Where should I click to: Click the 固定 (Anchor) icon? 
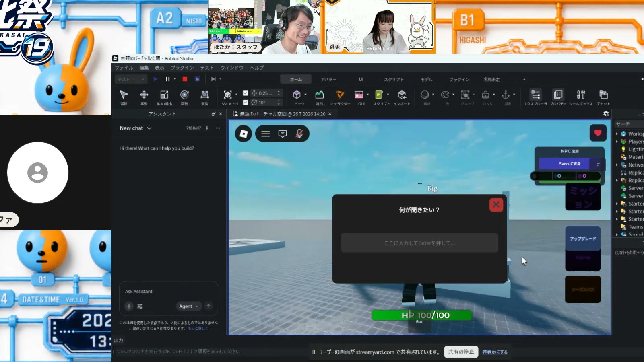coord(506,95)
